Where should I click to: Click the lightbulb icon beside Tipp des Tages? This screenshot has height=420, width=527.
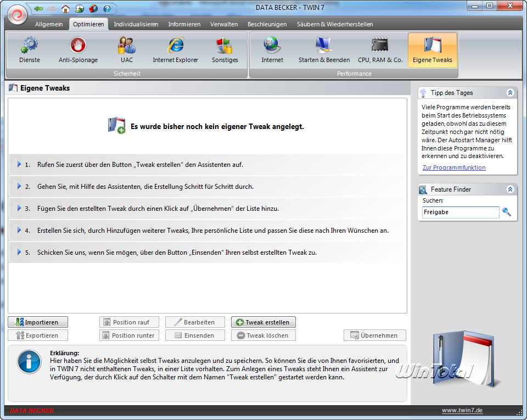pyautogui.click(x=423, y=93)
